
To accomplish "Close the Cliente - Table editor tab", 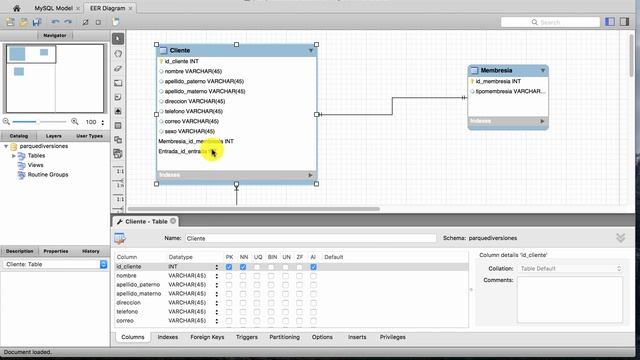I will [x=173, y=221].
